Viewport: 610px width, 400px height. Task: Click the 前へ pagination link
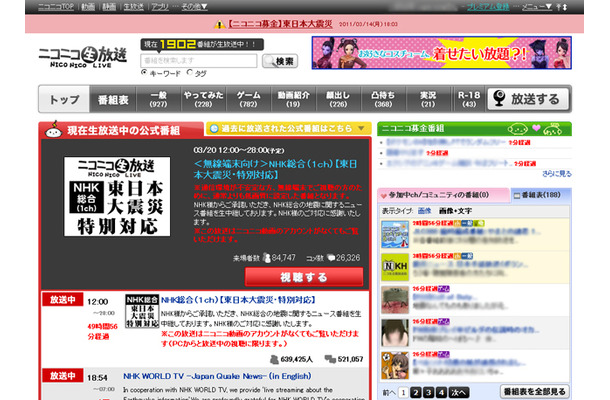tap(389, 393)
